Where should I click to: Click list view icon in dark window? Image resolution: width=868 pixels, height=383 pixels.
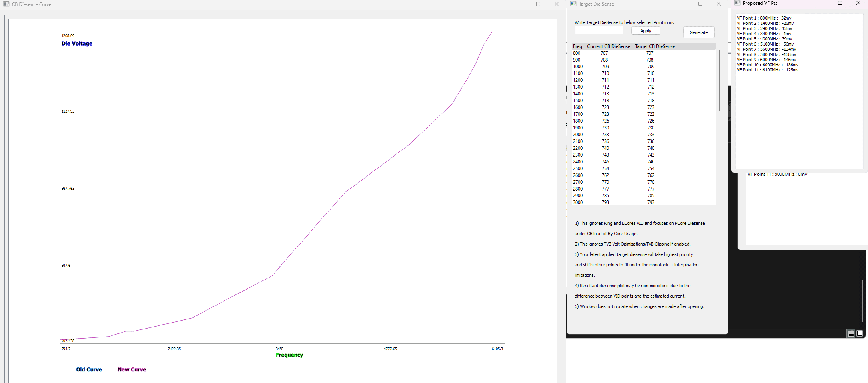click(851, 333)
